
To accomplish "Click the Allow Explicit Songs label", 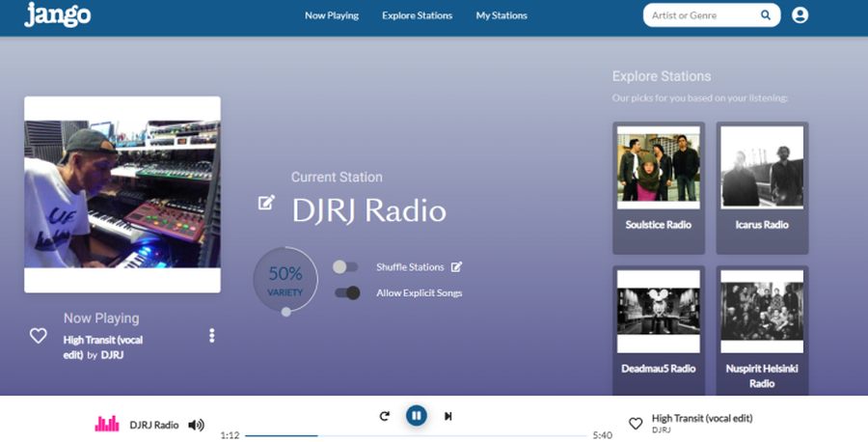I will [x=420, y=293].
